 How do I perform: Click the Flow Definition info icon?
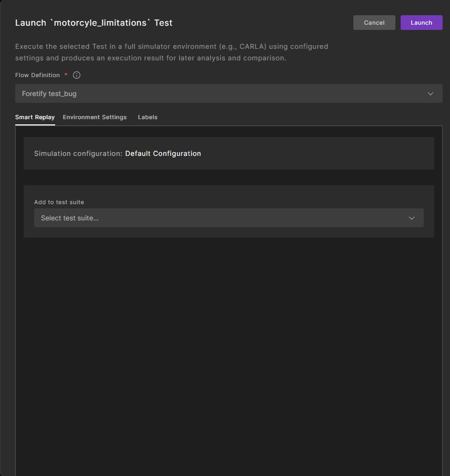click(77, 75)
